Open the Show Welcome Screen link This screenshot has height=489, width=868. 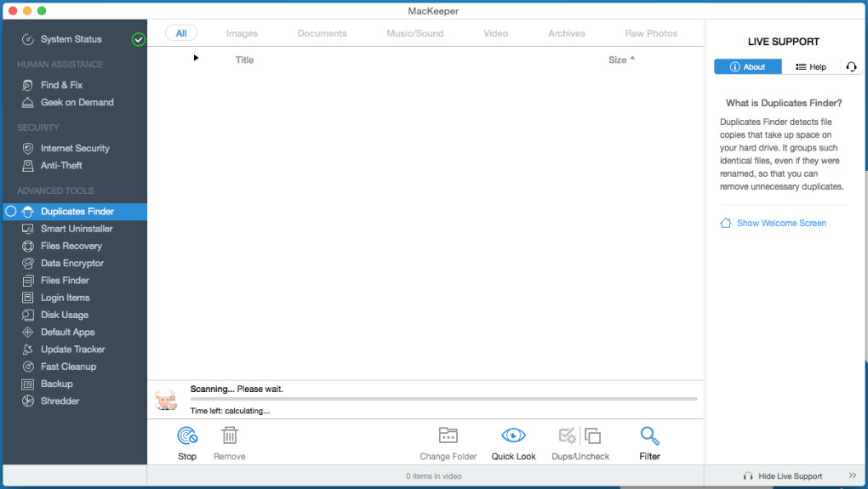(x=781, y=223)
